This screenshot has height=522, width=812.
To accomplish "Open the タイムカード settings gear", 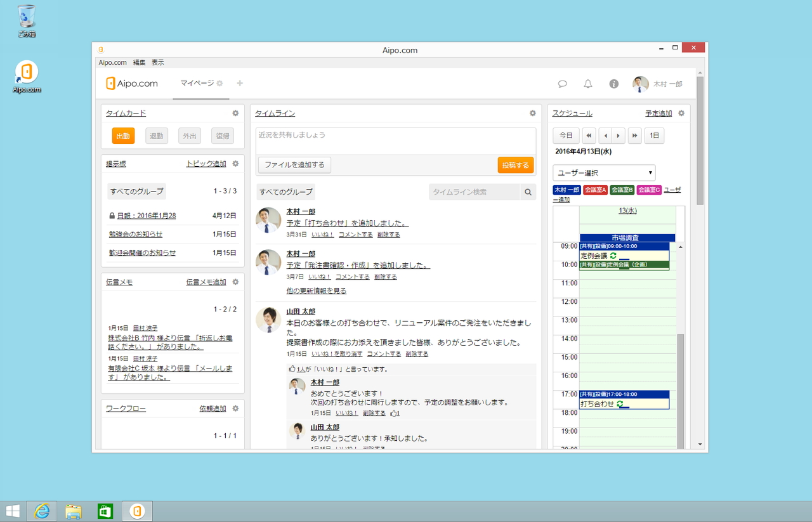I will click(x=235, y=113).
